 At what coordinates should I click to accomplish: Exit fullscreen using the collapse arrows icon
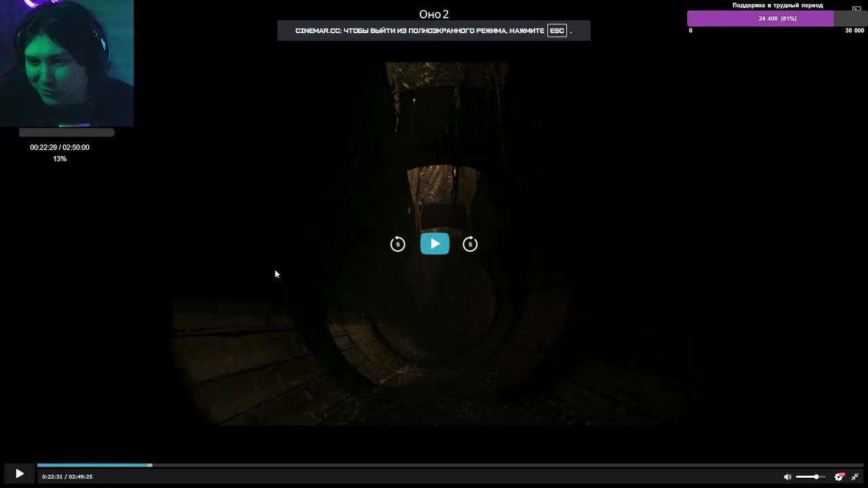tap(855, 477)
